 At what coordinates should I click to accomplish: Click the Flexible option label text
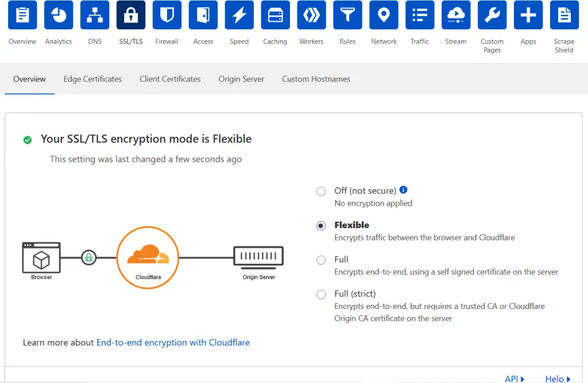pos(352,225)
